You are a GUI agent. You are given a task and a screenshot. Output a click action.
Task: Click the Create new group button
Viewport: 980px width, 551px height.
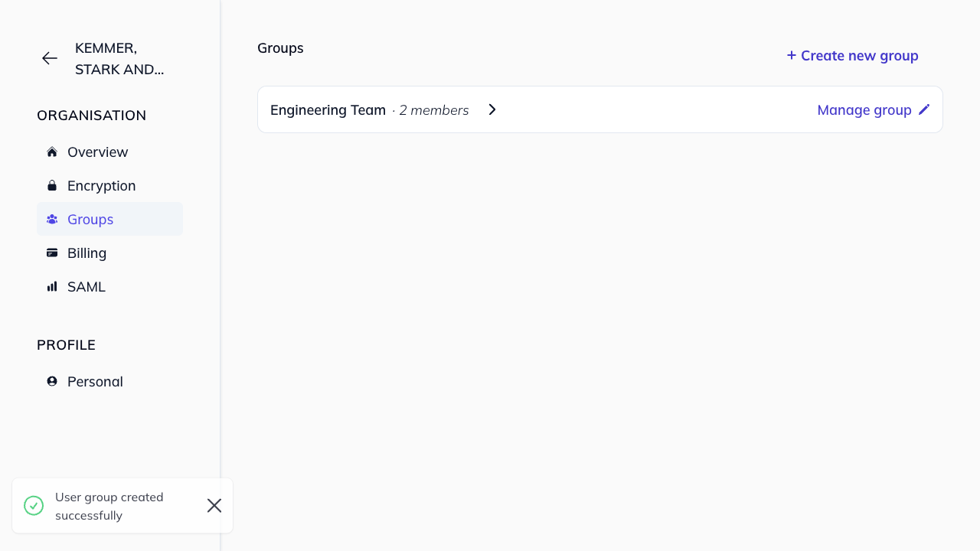pos(852,55)
